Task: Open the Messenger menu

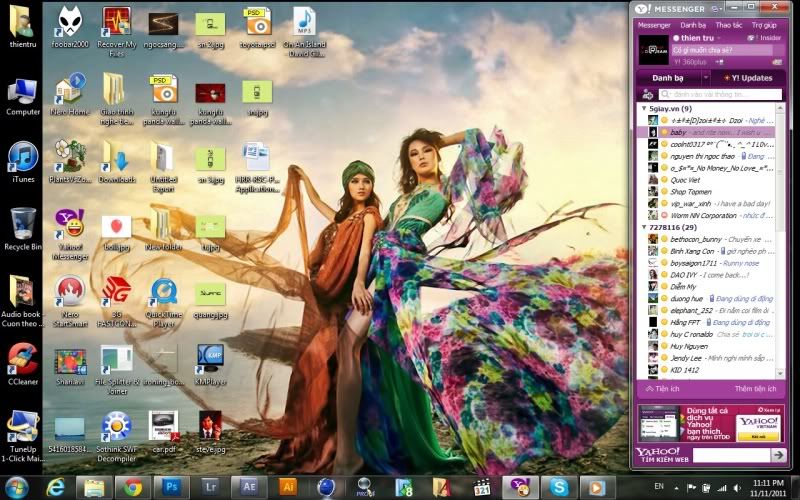Action: point(654,24)
